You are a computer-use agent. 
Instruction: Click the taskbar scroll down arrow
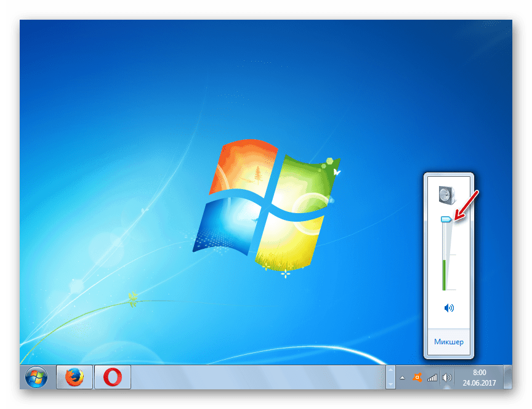point(389,383)
